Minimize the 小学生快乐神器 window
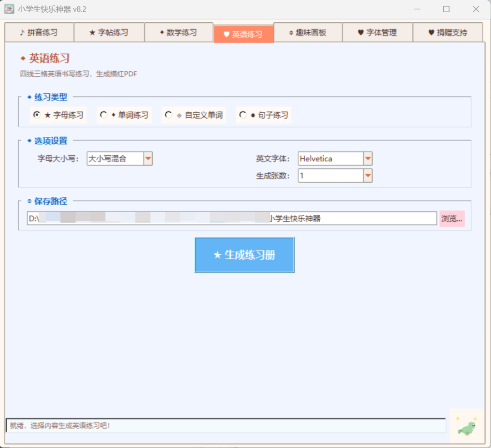Screen dimensions: 491x448 [417, 9]
